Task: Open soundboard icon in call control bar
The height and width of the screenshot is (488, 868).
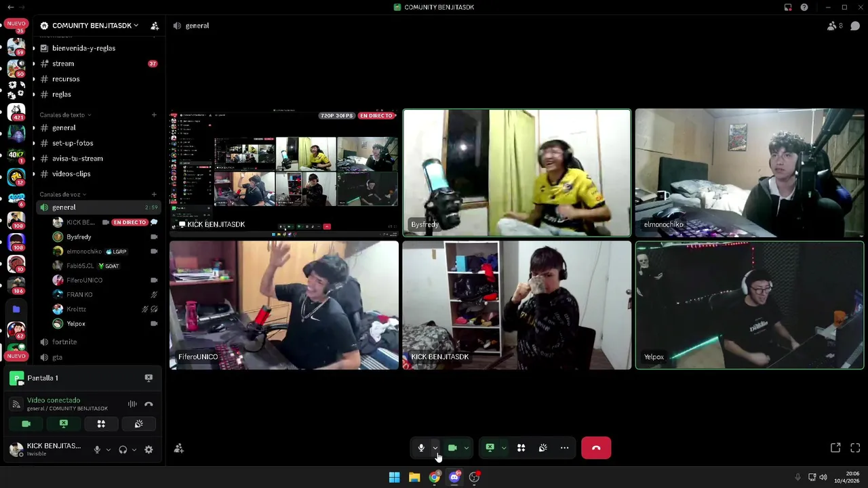Action: pos(542,448)
